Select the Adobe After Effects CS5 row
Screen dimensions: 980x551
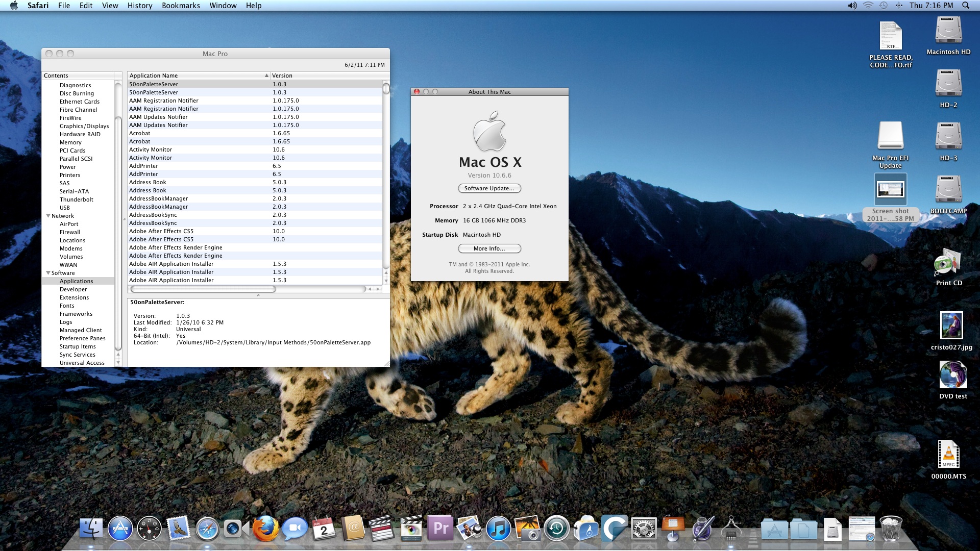161,231
